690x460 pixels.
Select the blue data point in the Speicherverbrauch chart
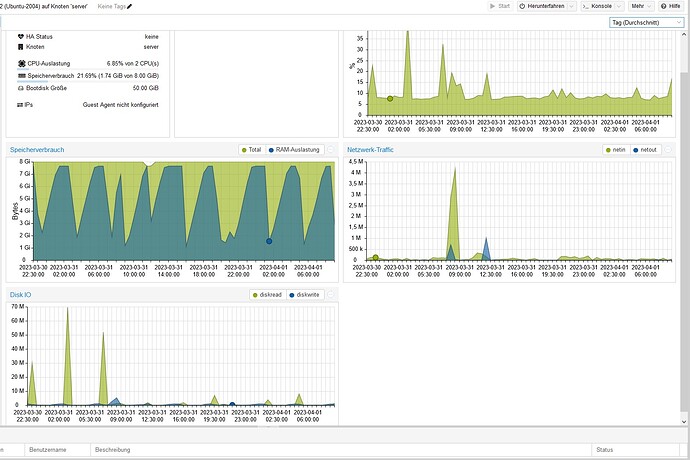point(269,241)
